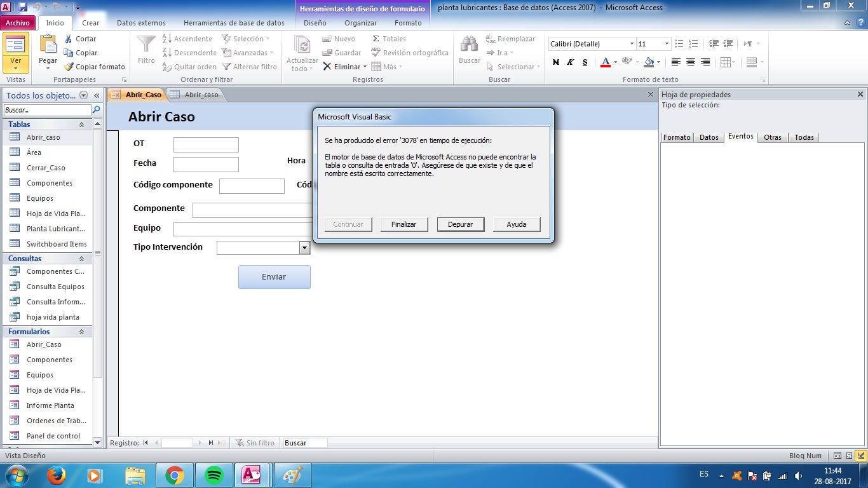
Task: Sort Ascendente in the ribbon
Action: coord(187,39)
